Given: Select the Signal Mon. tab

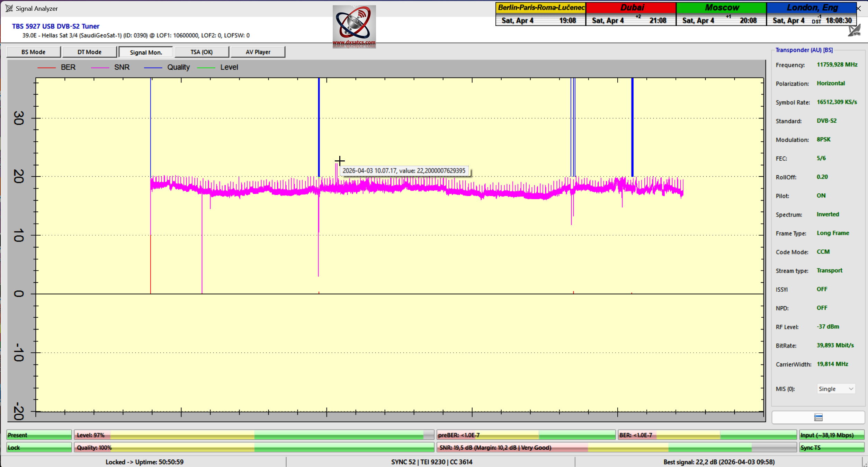Looking at the screenshot, I should coord(146,52).
